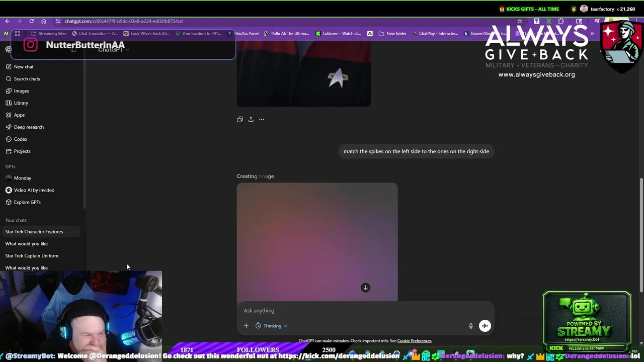This screenshot has width=644, height=362.
Task: Open the MissXss Panel bookmark
Action: tap(243, 34)
